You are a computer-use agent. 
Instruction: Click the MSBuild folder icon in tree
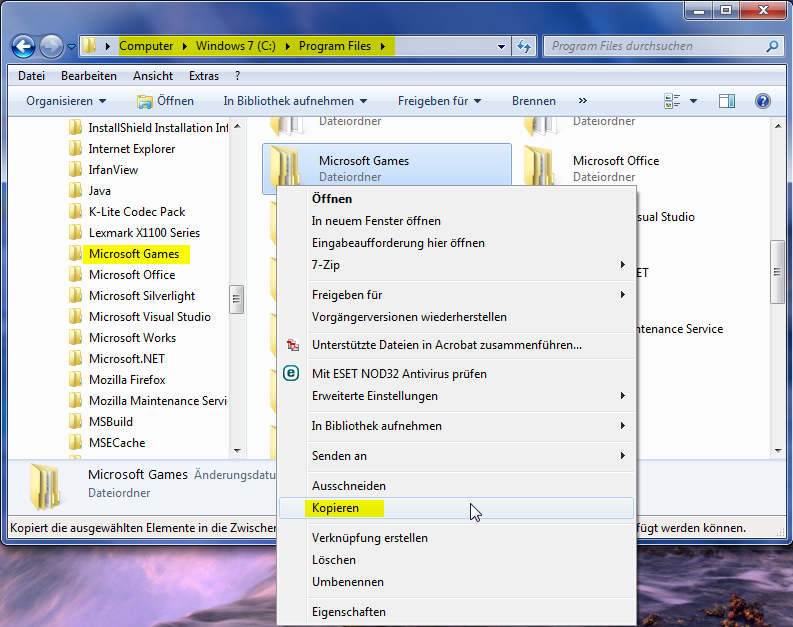(x=75, y=421)
